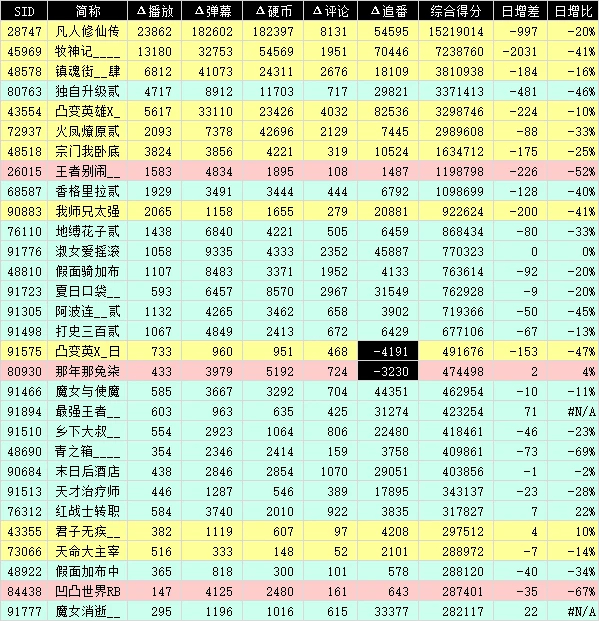Screen dimensions: 599x621
Task: Select score cell 15219014
Action: point(456,31)
